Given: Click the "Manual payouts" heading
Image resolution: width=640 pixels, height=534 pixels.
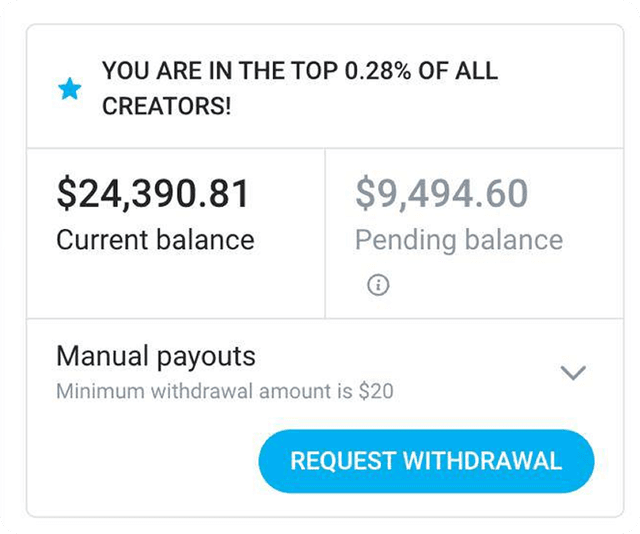Looking at the screenshot, I should (x=156, y=356).
